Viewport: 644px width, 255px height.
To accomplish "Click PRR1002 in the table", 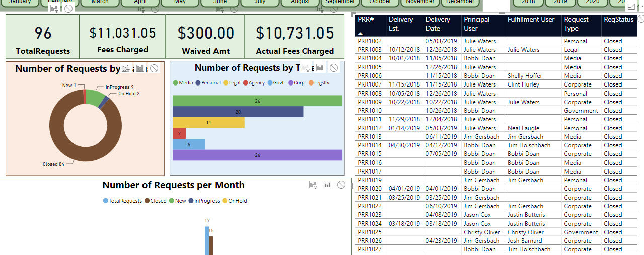I will point(370,41).
